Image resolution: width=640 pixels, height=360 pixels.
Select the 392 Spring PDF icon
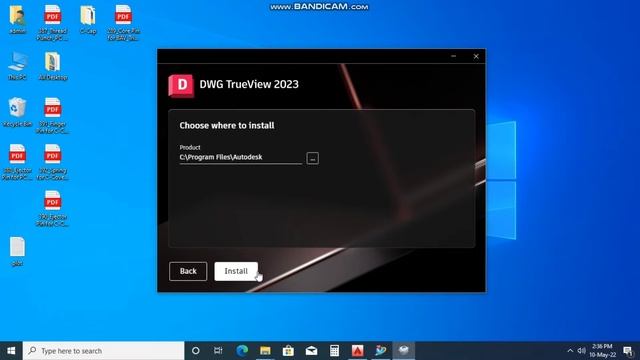(53, 162)
